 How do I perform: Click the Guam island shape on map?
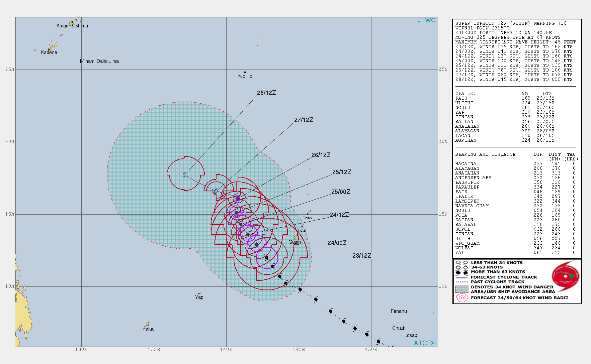click(x=296, y=236)
